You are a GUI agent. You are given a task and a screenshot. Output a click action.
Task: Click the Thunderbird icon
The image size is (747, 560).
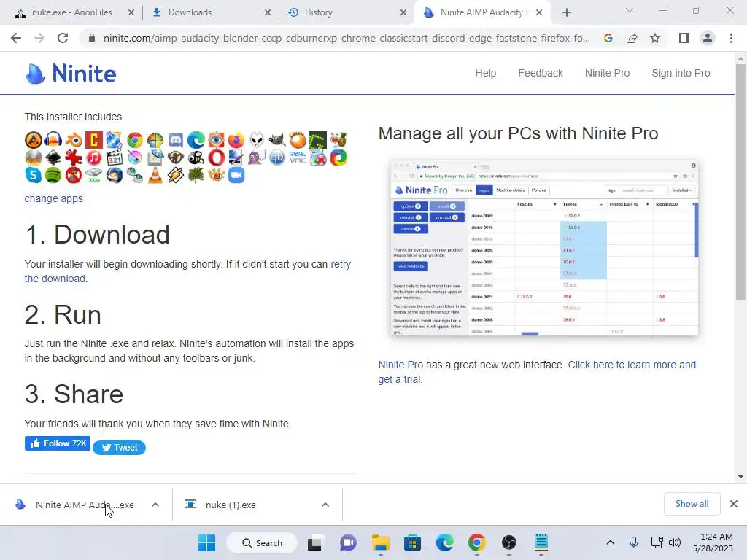[x=115, y=175]
